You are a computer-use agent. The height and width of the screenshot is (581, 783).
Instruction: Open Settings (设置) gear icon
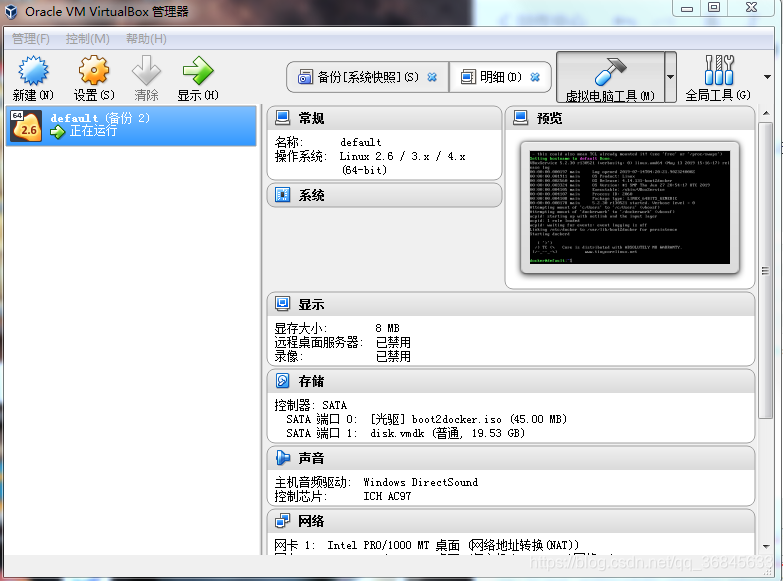[93, 70]
